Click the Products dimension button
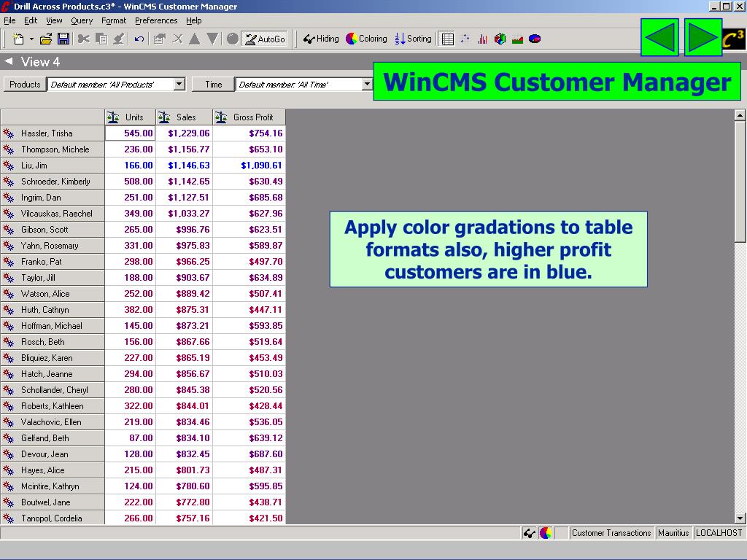Screen dimensions: 747x560 [x=25, y=85]
